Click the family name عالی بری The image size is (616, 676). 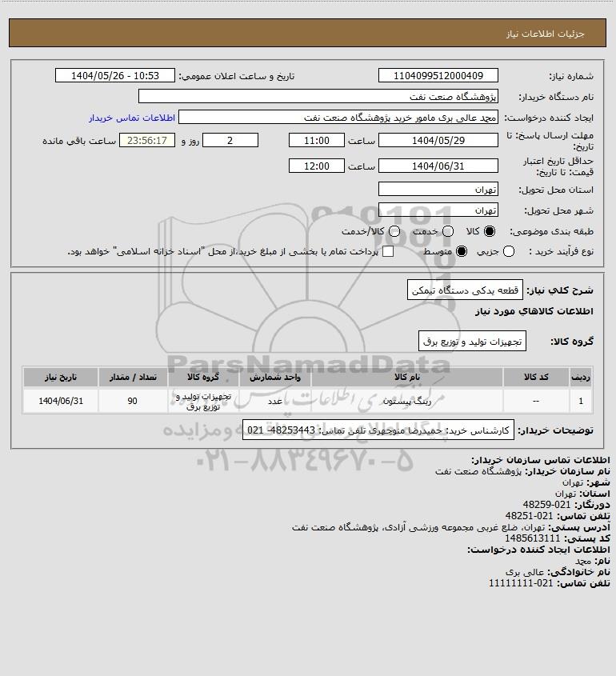pyautogui.click(x=525, y=572)
